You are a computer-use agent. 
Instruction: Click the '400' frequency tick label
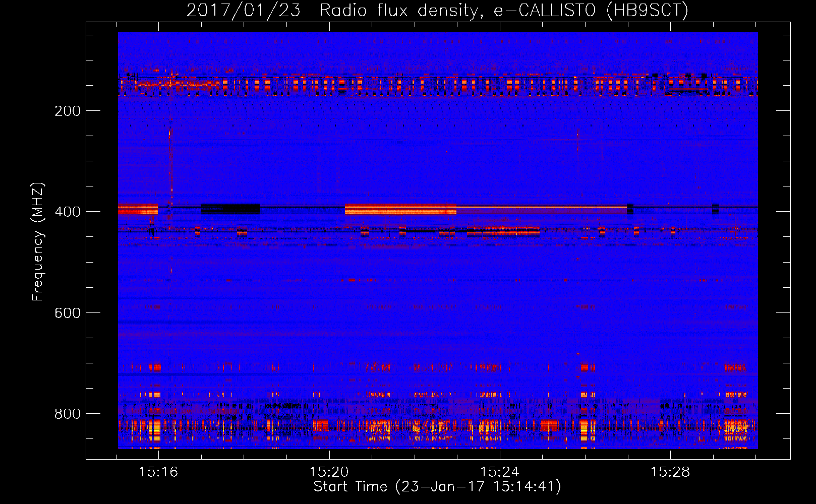[68, 212]
